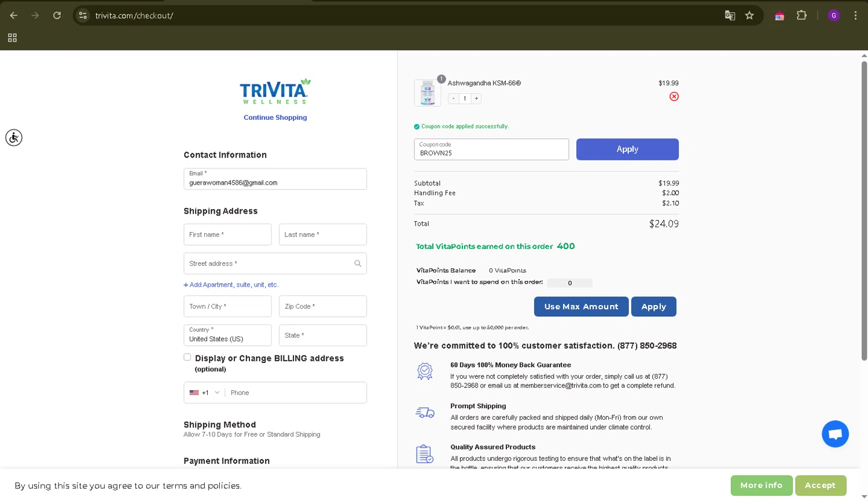Screen dimensions: 868x502
Task: Click Total VitaPoints earned 400 text
Action: click(x=495, y=247)
